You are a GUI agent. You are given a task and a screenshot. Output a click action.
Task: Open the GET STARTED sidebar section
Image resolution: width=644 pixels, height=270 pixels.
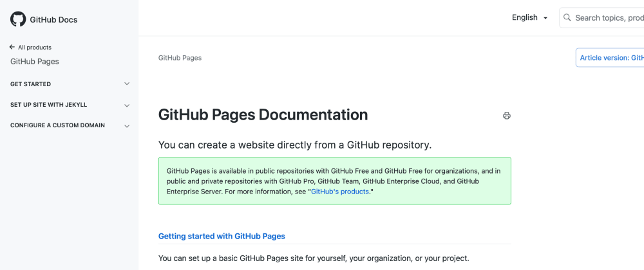coord(31,84)
